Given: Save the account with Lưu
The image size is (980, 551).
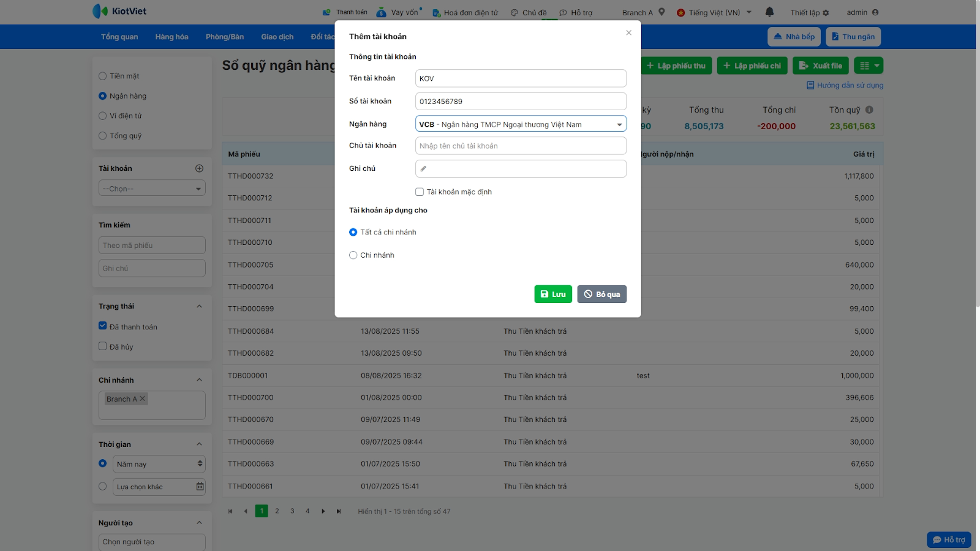Looking at the screenshot, I should (x=553, y=294).
